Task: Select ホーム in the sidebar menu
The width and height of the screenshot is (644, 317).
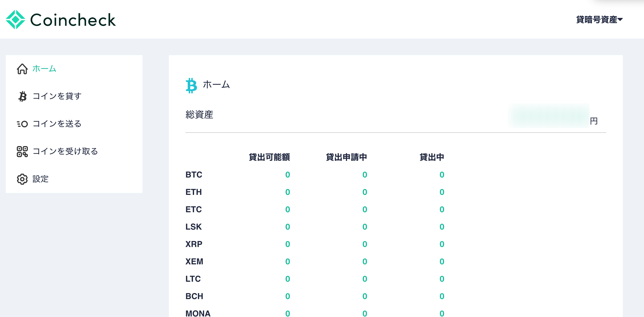Action: pos(44,69)
